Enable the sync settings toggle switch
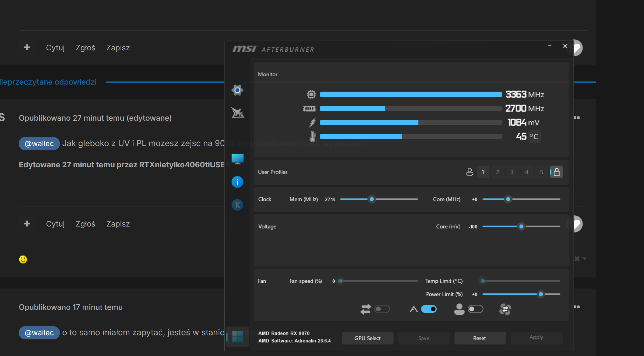 pyautogui.click(x=382, y=309)
